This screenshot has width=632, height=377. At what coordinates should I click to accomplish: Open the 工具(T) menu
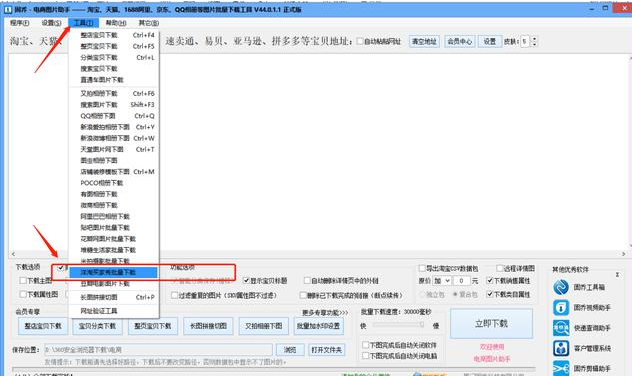[x=83, y=23]
